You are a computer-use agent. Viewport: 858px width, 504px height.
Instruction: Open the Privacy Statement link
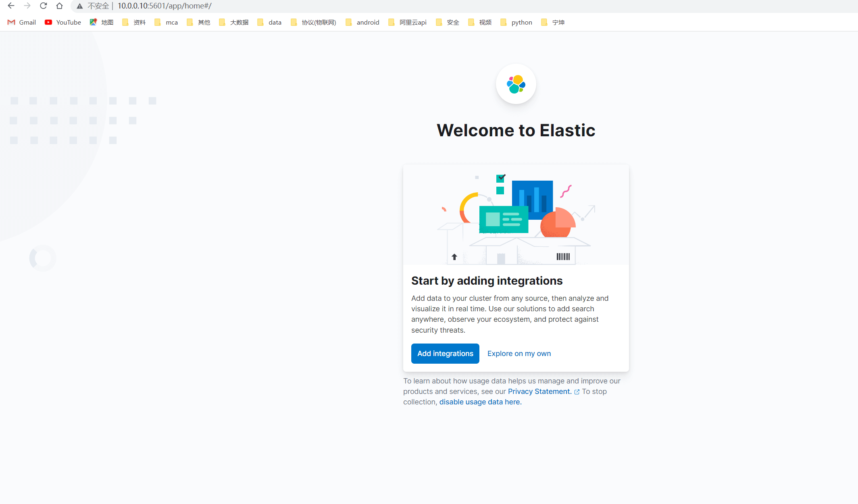click(x=539, y=392)
